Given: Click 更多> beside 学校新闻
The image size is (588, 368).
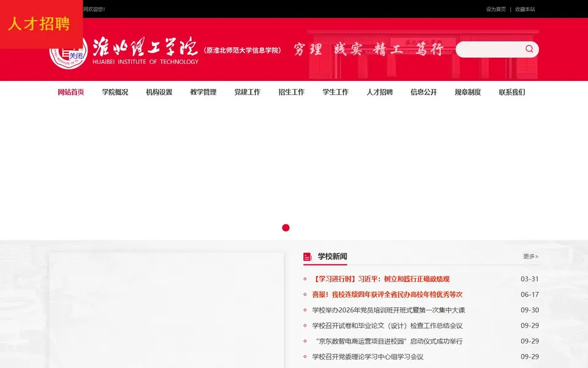Looking at the screenshot, I should tap(530, 256).
